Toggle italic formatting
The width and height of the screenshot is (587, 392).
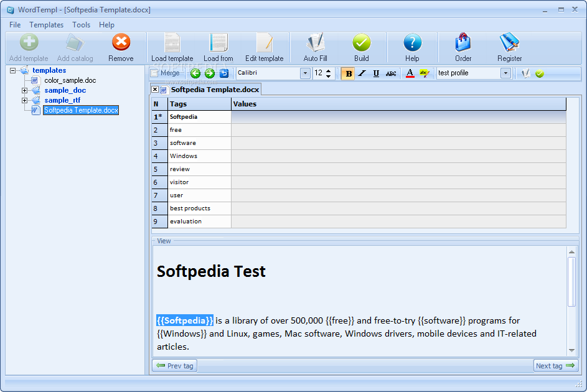coord(362,73)
